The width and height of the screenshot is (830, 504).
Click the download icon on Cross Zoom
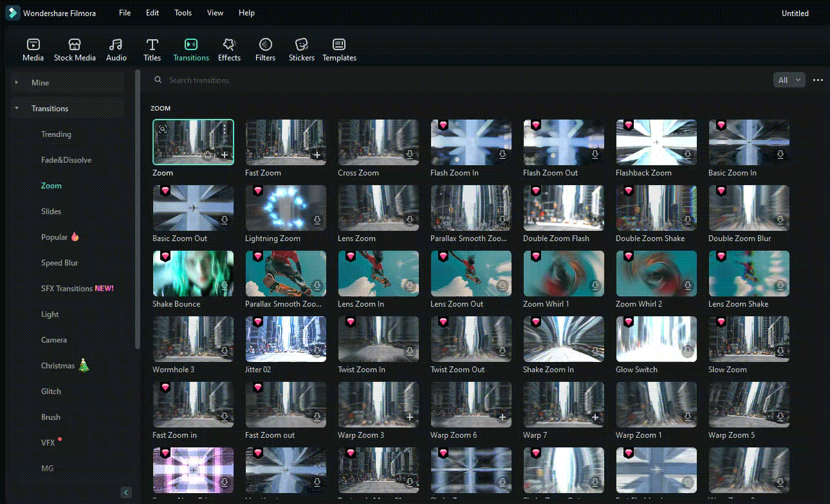(410, 155)
